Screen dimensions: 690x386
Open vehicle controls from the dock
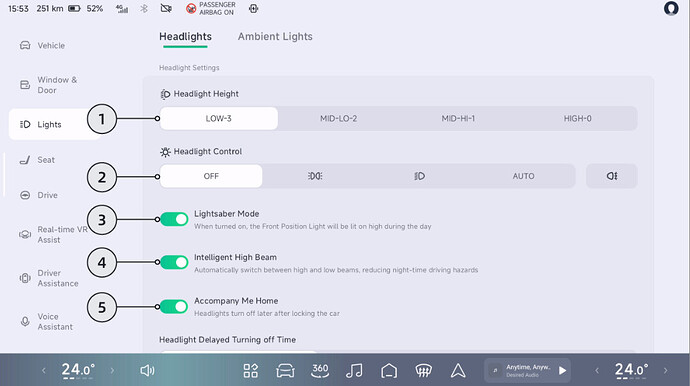point(285,371)
